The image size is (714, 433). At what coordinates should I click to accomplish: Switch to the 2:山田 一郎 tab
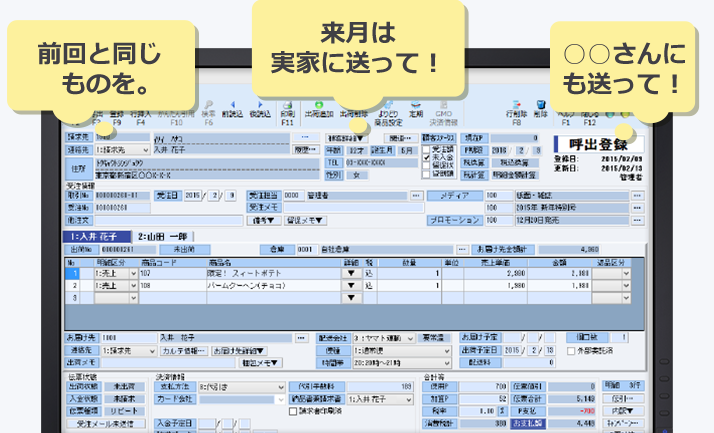[163, 236]
